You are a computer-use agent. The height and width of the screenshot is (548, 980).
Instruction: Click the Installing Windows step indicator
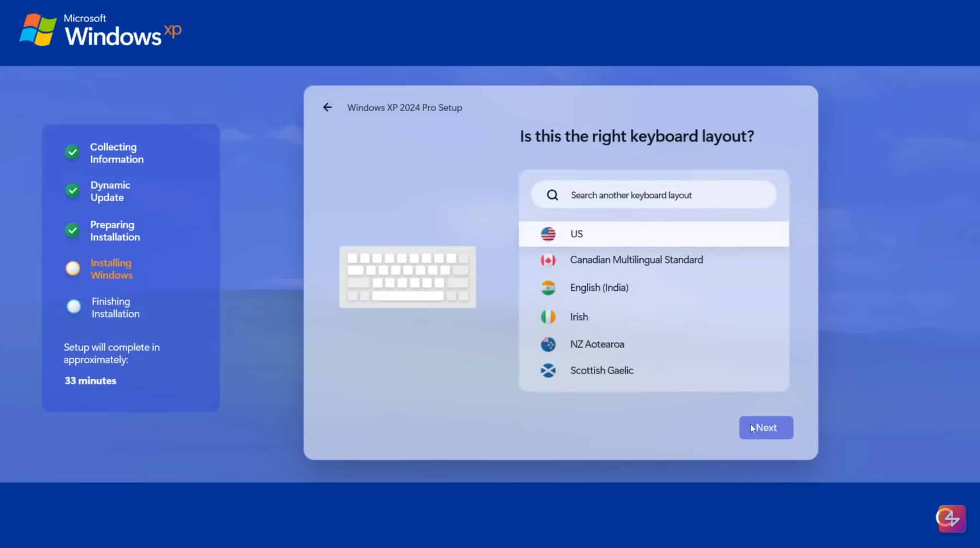tap(73, 268)
